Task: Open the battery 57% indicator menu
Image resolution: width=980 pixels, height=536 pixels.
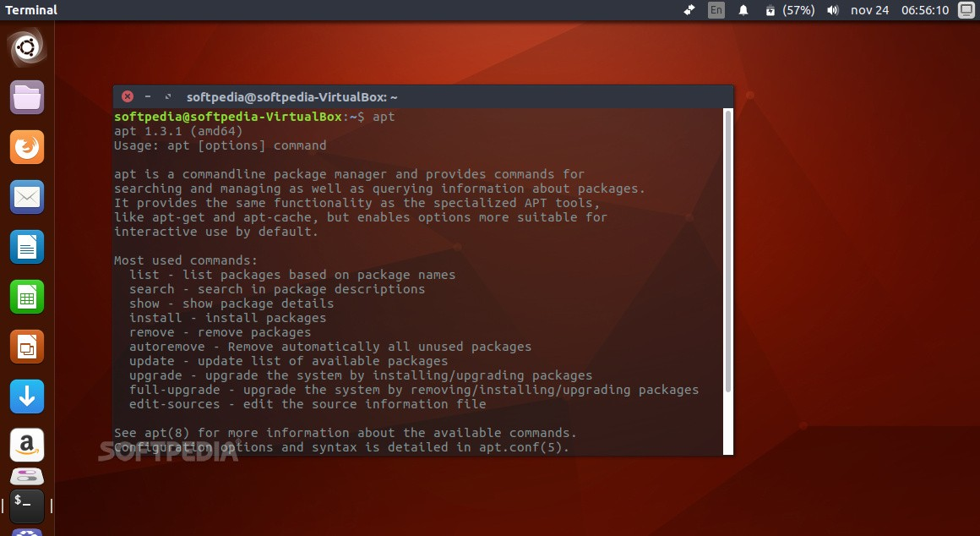Action: pos(790,10)
